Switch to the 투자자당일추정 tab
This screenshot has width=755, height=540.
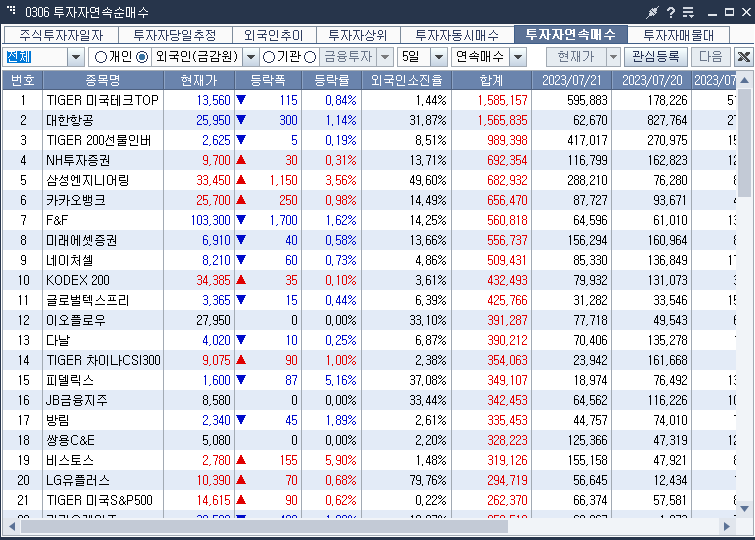[x=175, y=35]
